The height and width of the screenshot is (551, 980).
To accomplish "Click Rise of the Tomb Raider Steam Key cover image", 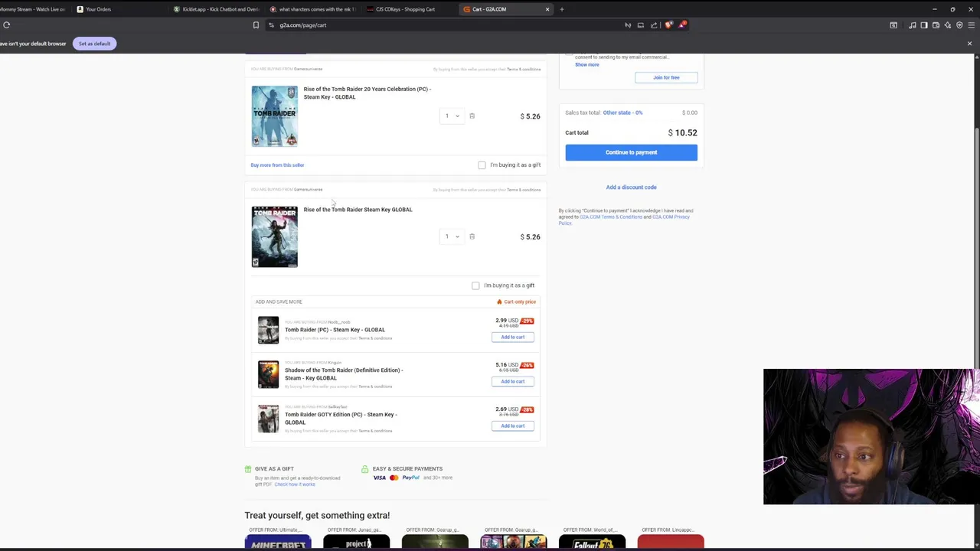I will click(274, 236).
